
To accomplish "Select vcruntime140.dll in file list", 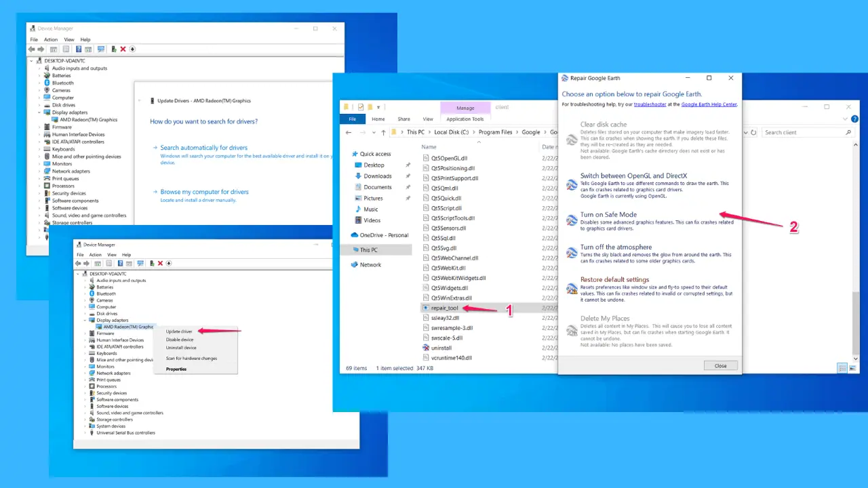I will click(x=451, y=358).
